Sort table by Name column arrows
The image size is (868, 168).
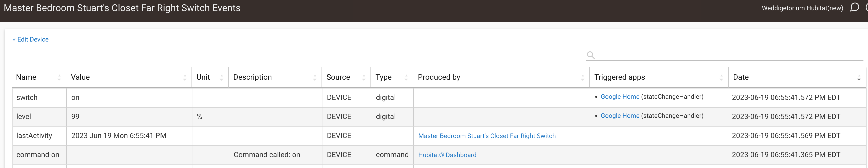pos(59,78)
